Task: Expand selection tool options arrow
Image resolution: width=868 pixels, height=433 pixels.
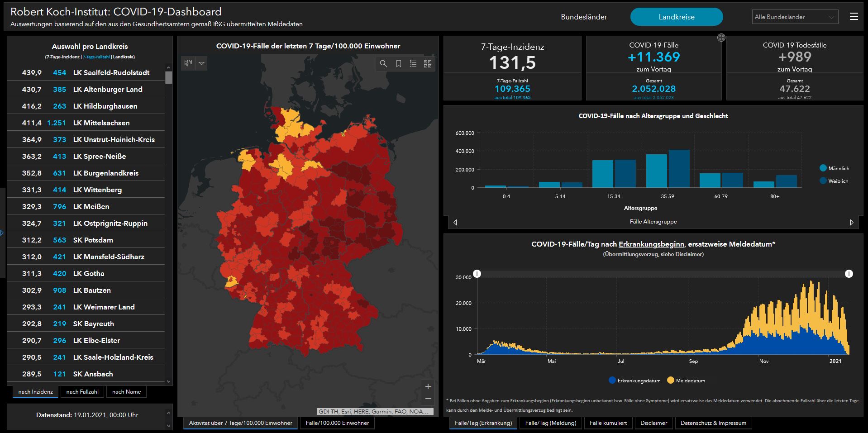Action: [202, 63]
